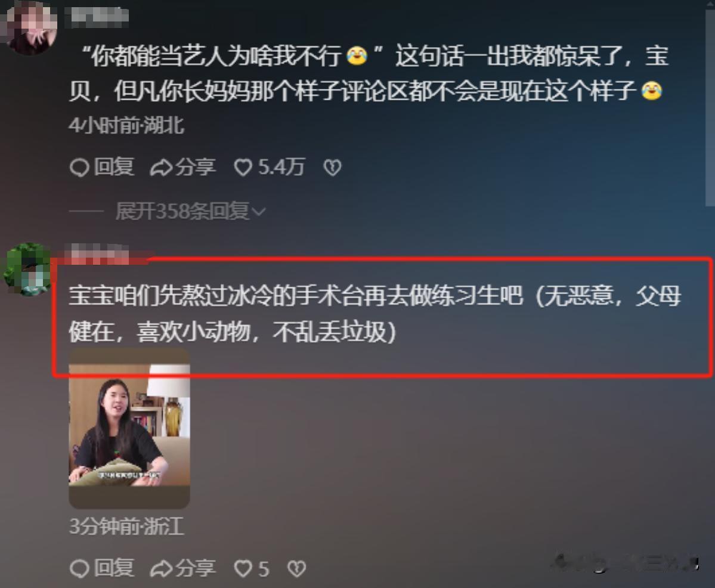Screen dimensions: 715x588
Task: Dislike the Hubei comment with broken-heart icon
Action: point(332,168)
